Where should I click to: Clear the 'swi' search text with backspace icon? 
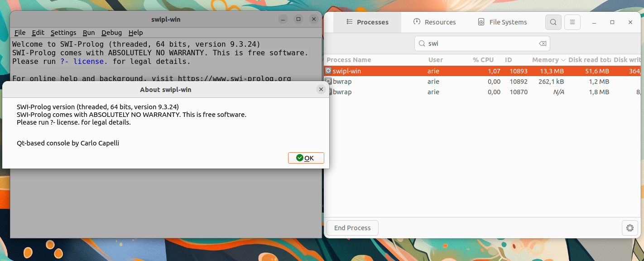point(542,43)
